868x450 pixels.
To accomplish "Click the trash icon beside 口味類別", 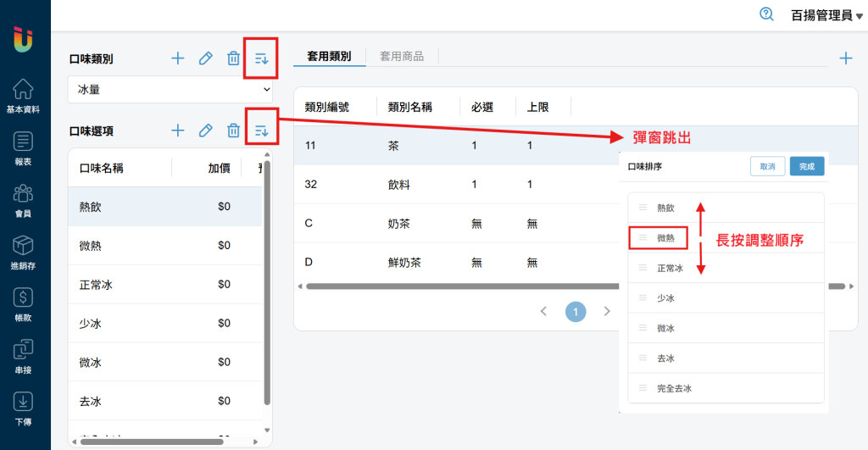I will click(233, 58).
